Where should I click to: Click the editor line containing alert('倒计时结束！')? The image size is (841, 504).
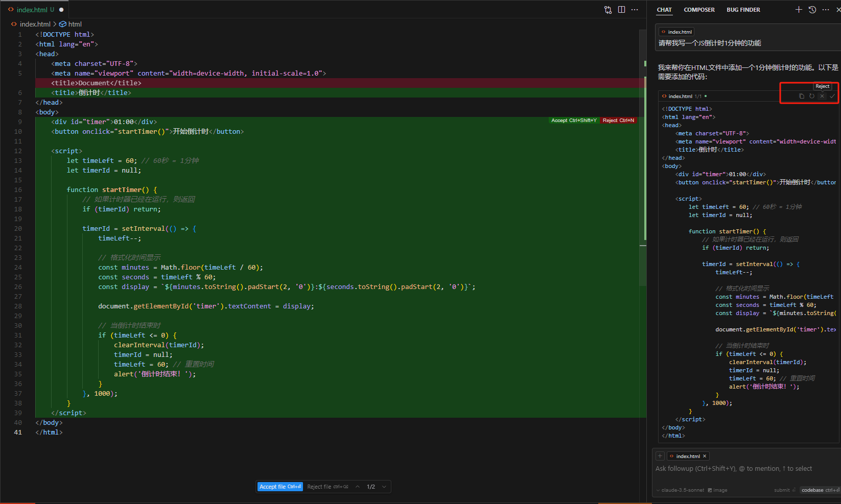pyautogui.click(x=155, y=374)
